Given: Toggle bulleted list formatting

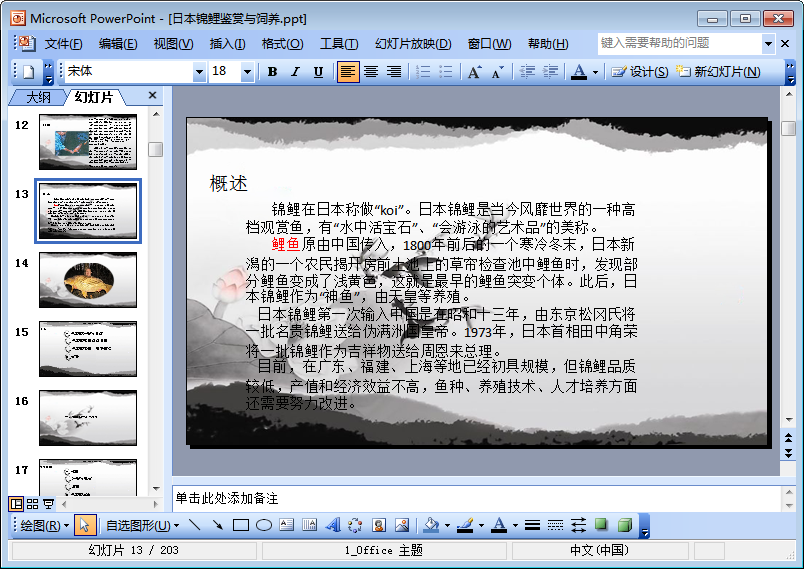Looking at the screenshot, I should click(446, 72).
